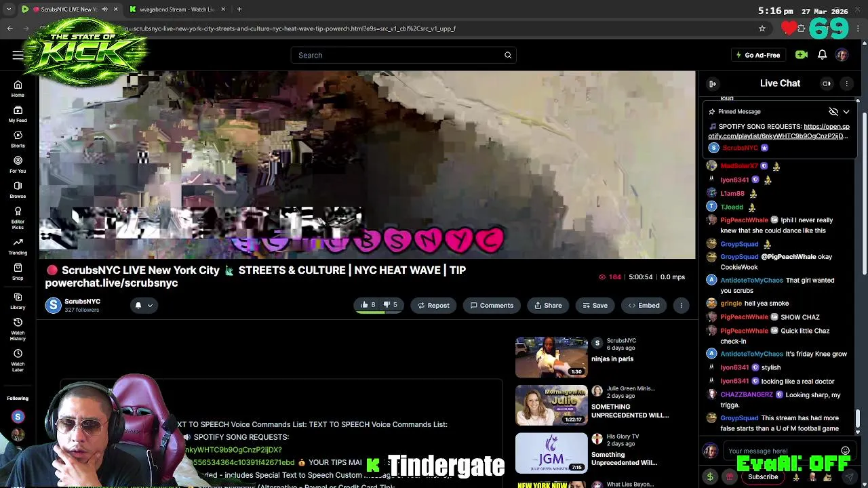Click the dollar Rant icon in chat
Viewport: 868px width, 488px height.
pos(710,477)
